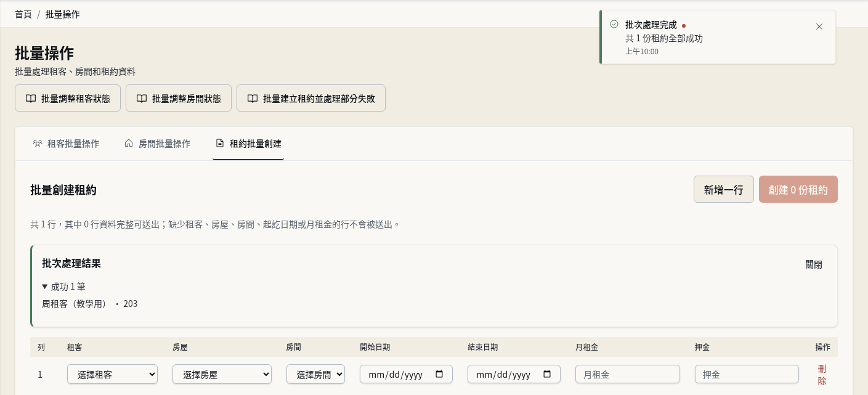Open the 批量調整房間狀態 guide button

(179, 98)
